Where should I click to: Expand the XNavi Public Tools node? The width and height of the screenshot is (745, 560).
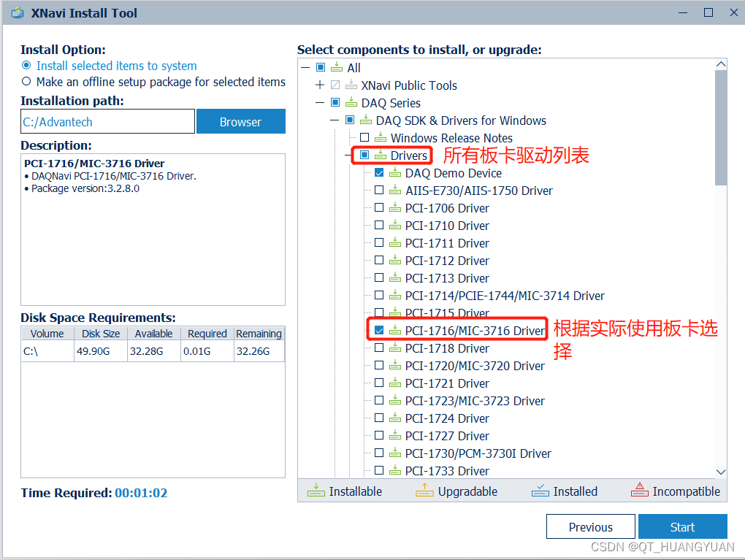pyautogui.click(x=320, y=85)
